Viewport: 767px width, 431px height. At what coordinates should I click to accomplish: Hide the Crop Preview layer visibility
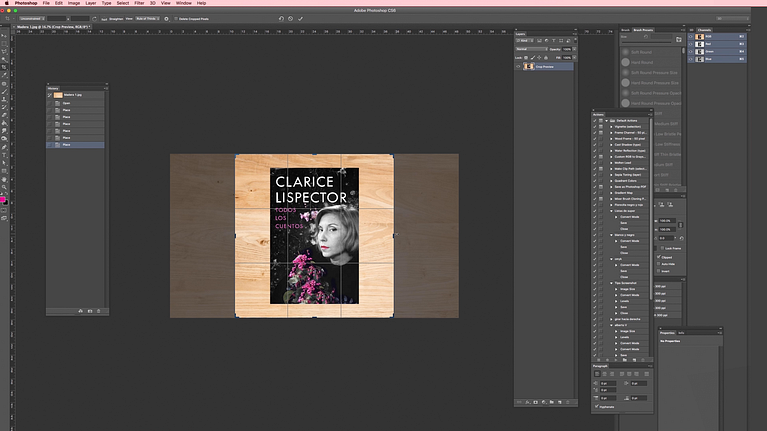(x=518, y=67)
